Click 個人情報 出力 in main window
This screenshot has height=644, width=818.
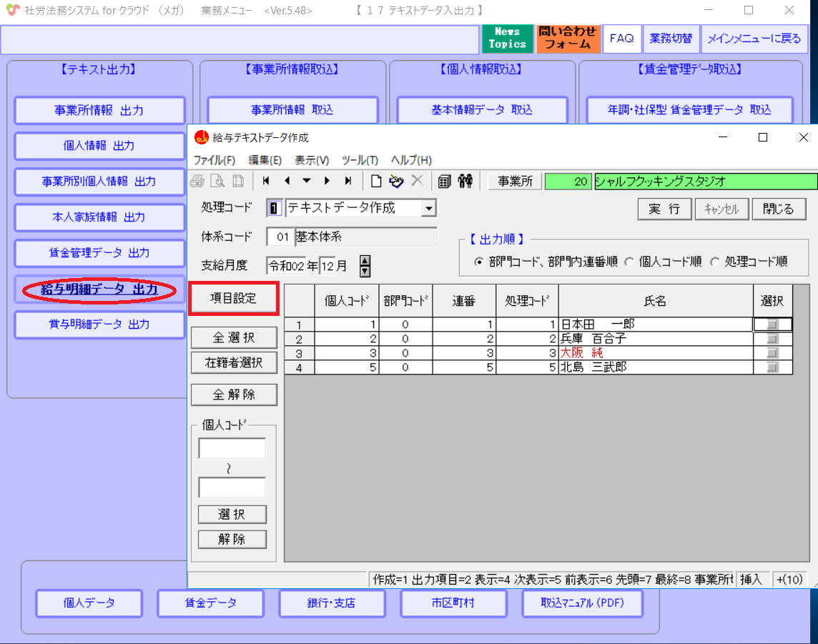(x=99, y=146)
